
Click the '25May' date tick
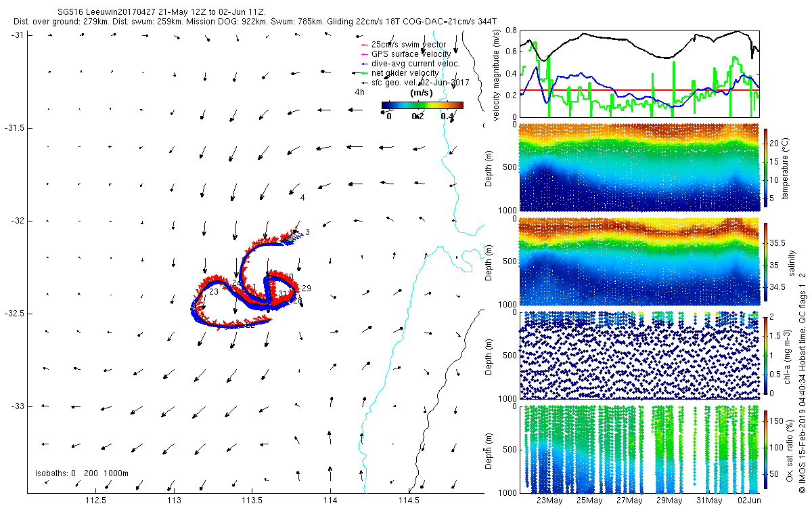(589, 501)
